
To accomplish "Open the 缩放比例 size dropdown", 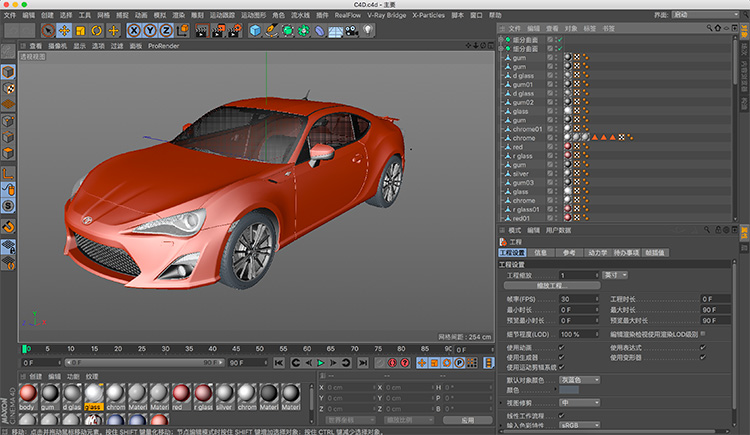I will (409, 420).
